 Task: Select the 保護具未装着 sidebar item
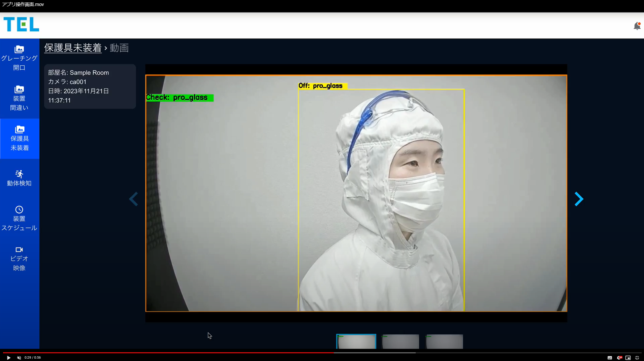[x=20, y=138]
